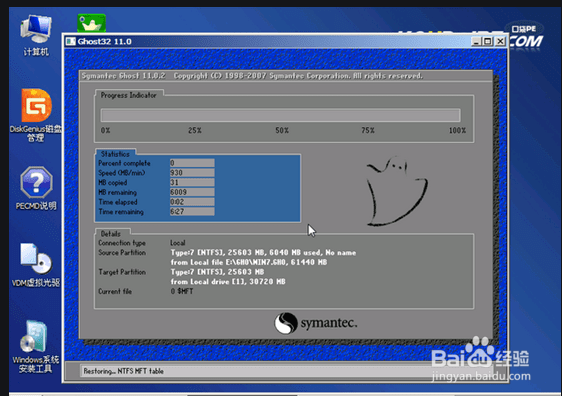562x396 pixels.
Task: Click the 'from Local drive [1]' line
Action: click(228, 282)
